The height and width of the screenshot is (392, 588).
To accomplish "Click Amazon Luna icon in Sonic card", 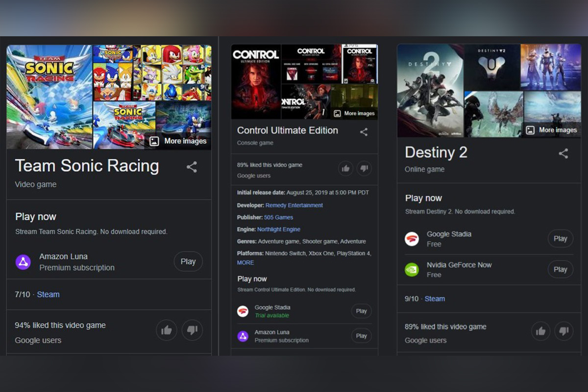I will [x=23, y=262].
